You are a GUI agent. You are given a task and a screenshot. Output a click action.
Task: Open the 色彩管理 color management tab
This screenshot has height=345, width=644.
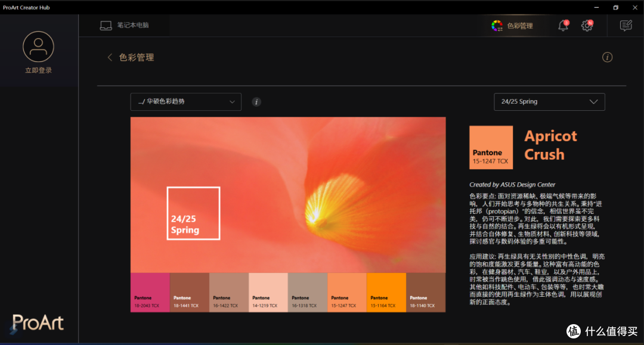(x=512, y=26)
